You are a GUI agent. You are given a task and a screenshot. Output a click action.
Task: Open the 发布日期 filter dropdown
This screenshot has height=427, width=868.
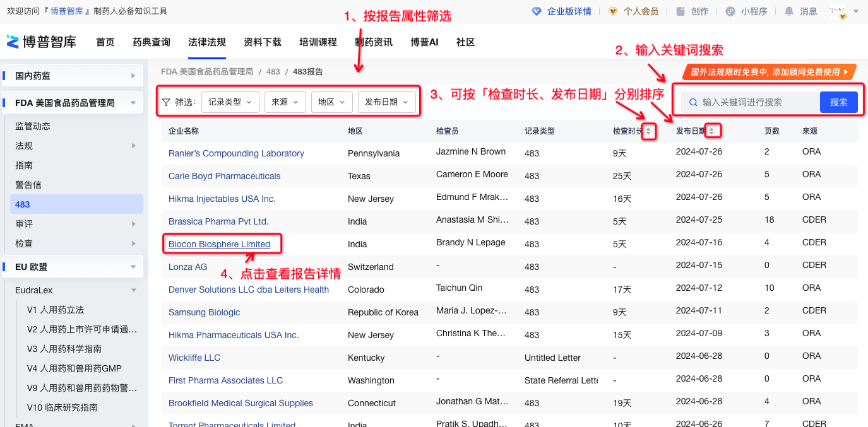(387, 102)
